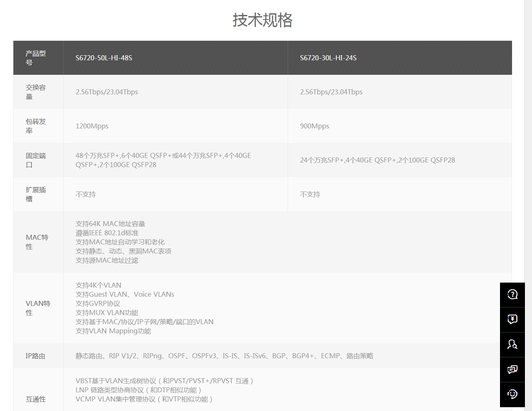Click the 支持MUX VLAN功能 line
The width and height of the screenshot is (532, 411).
107,313
